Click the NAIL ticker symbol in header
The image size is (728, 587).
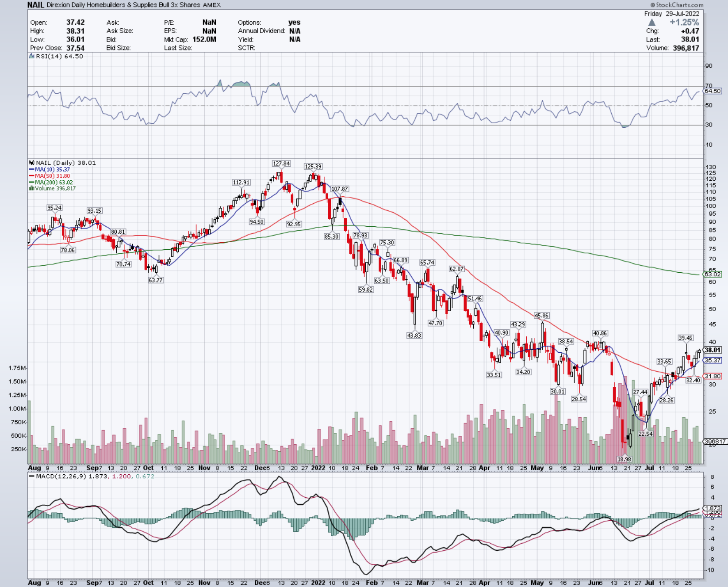coord(35,5)
